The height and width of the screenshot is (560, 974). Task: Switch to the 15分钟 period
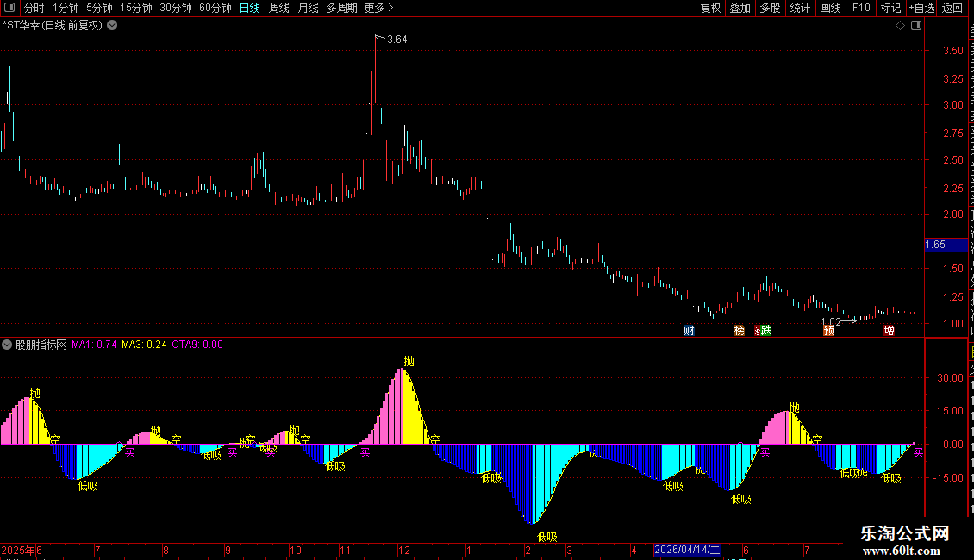[136, 8]
